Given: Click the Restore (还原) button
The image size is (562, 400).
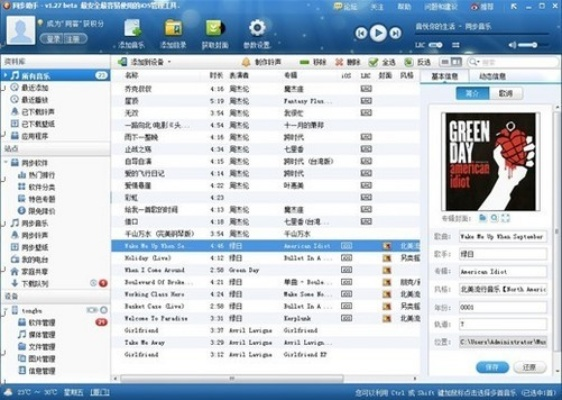Looking at the screenshot, I should 530,367.
